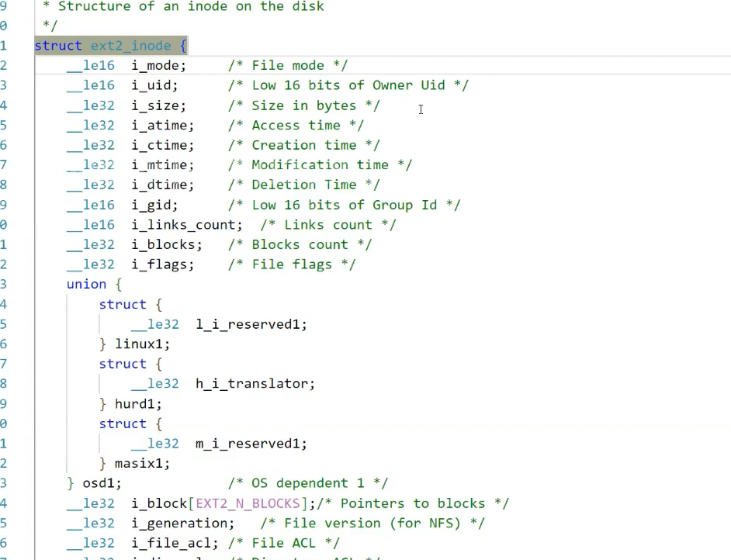Click the "File version (for NFS)" comment
This screenshot has width=731, height=560.
pyautogui.click(x=372, y=524)
